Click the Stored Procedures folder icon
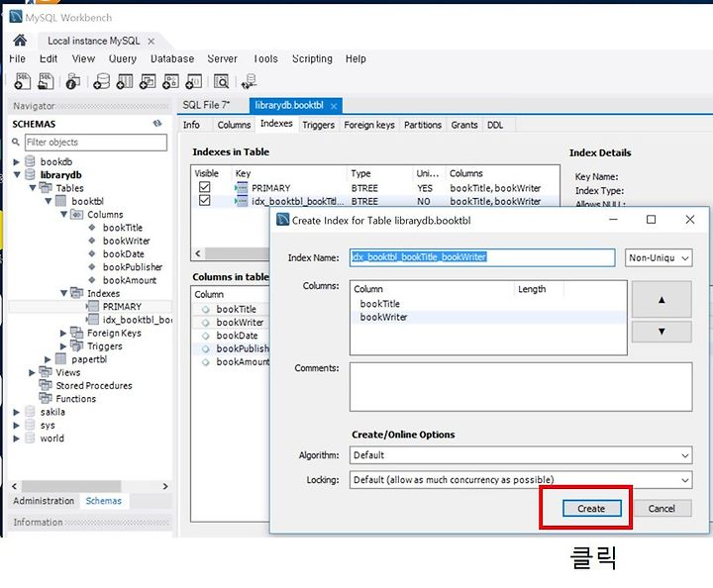 pyautogui.click(x=46, y=385)
